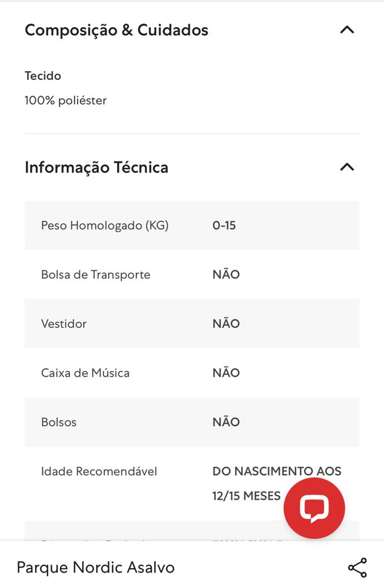
Task: Select the Tecido label
Action: coord(43,76)
